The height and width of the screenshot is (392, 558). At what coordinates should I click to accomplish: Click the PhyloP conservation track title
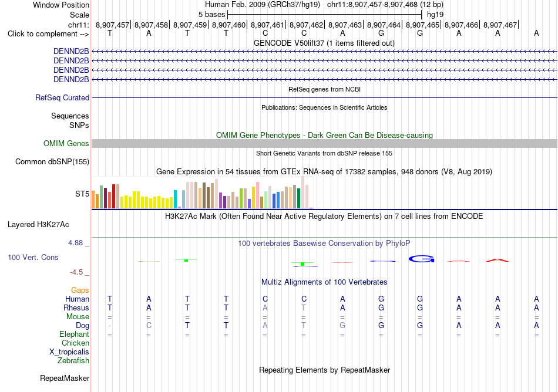pyautogui.click(x=324, y=244)
